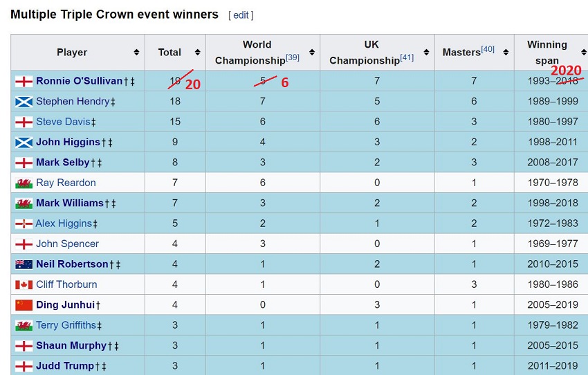Click Wales flag icon beside Terry Griffiths

(x=24, y=325)
